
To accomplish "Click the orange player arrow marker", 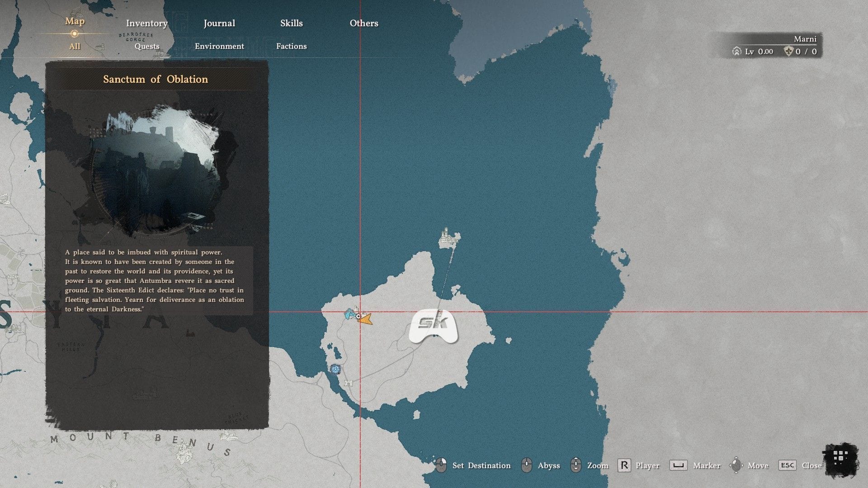I will click(x=365, y=319).
